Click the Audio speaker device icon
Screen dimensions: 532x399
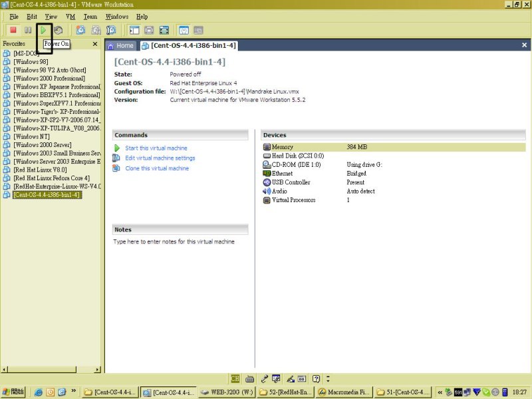pos(267,191)
